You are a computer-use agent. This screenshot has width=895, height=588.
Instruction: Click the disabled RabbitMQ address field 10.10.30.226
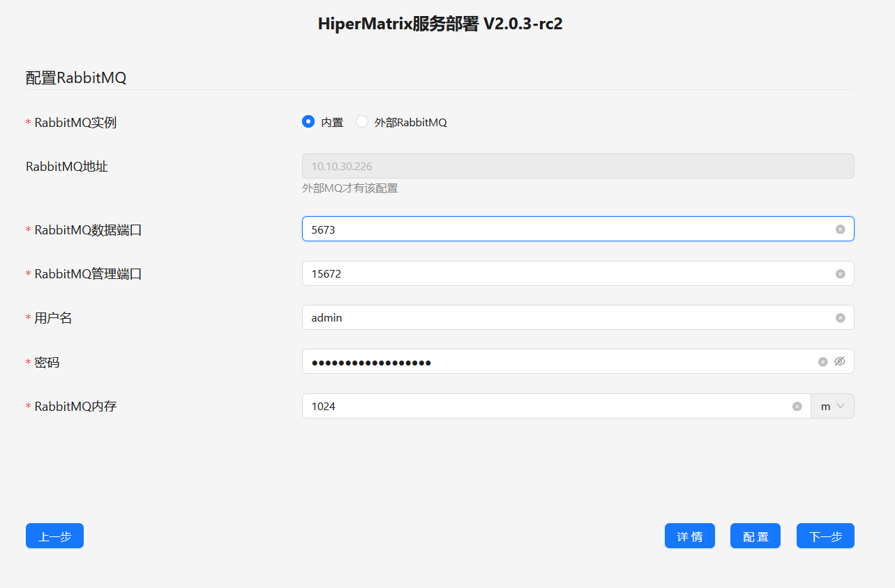[578, 166]
